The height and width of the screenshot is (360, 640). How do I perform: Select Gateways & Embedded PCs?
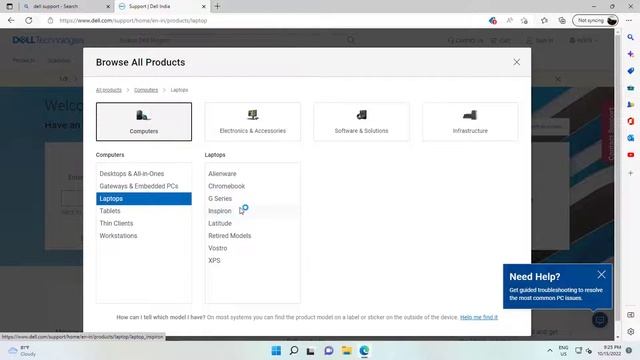[144, 186]
